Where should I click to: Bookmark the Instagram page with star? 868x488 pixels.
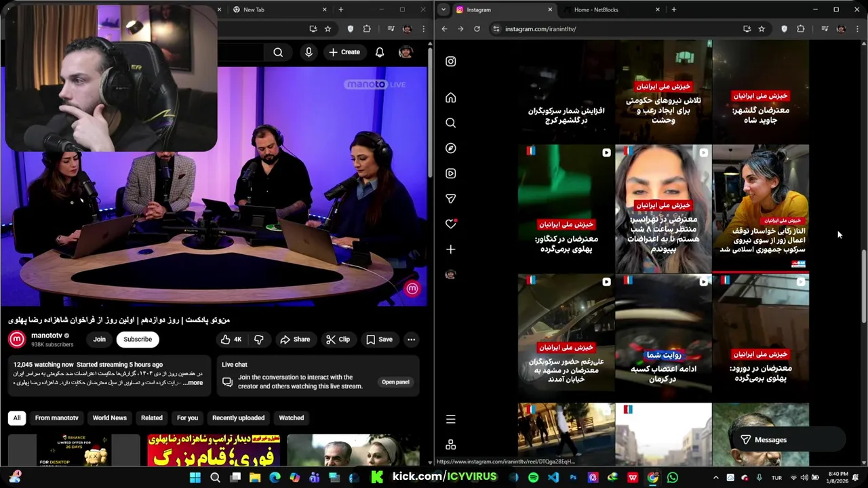point(762,29)
